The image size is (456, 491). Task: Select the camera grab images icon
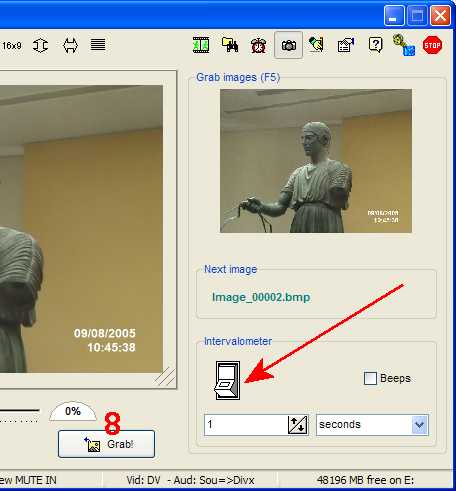pyautogui.click(x=288, y=45)
